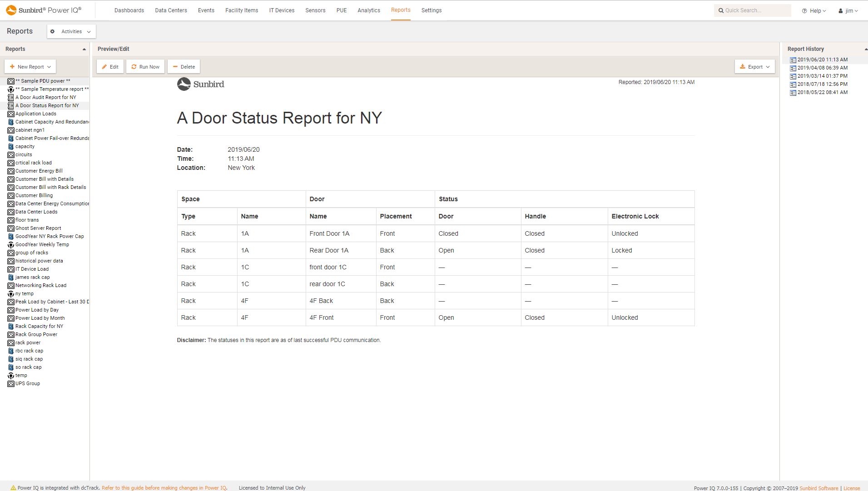Click the door icon beside A Door Audit Report
Viewport: 868px width, 491px height.
tap(11, 97)
